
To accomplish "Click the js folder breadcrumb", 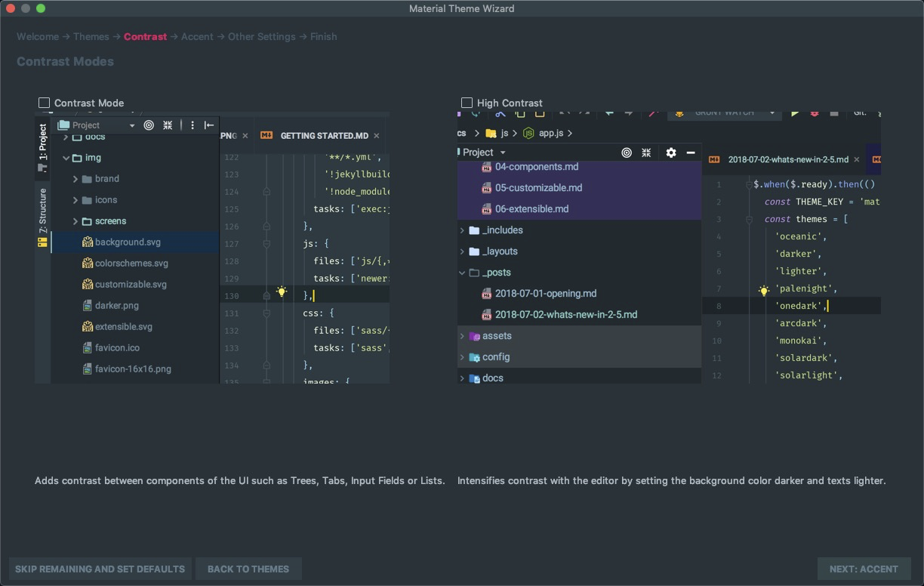I will click(x=496, y=133).
